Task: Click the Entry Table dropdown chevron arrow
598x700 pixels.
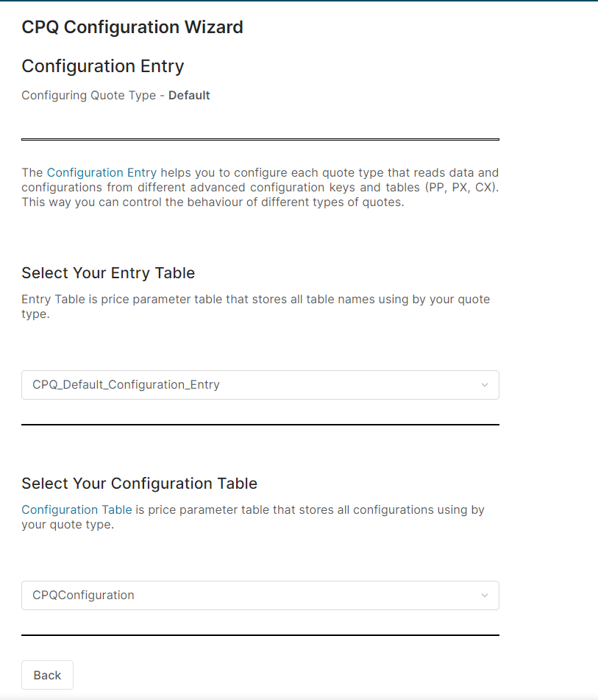Action: tap(484, 385)
